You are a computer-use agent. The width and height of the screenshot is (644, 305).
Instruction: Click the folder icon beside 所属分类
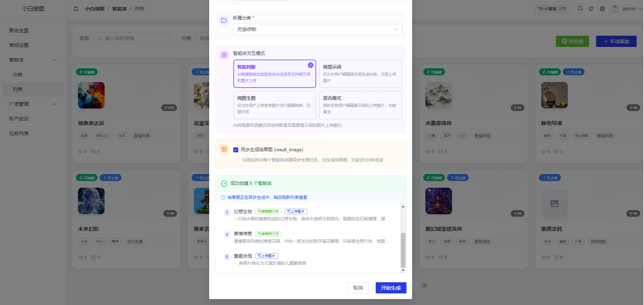[x=224, y=20]
